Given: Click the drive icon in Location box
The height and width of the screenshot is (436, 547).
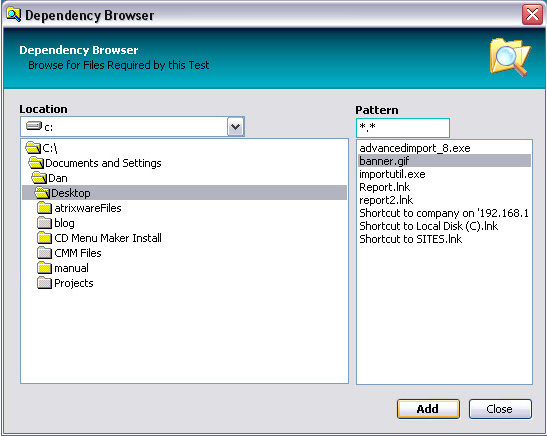Looking at the screenshot, I should [34, 126].
